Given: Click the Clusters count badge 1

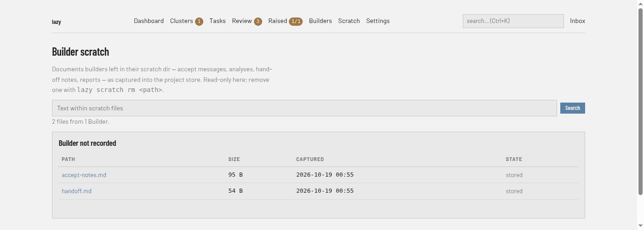Looking at the screenshot, I should coord(199,21).
